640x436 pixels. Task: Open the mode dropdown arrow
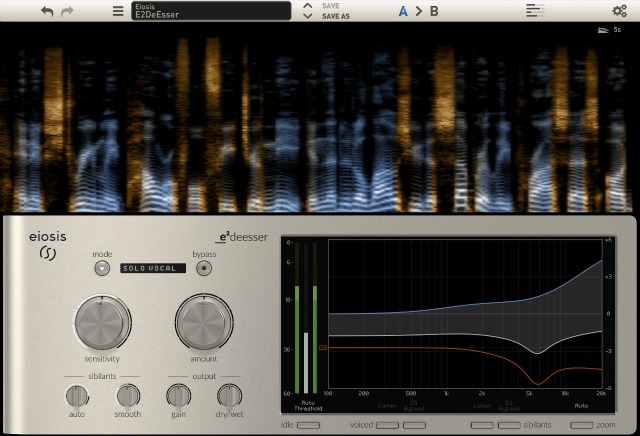(102, 268)
